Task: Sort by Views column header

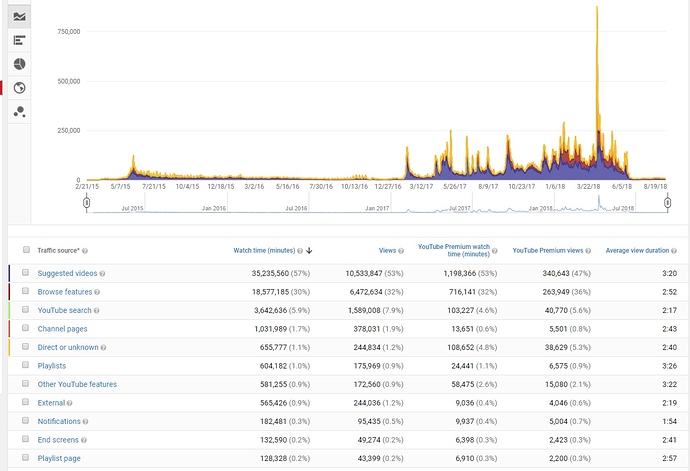Action: click(x=387, y=250)
